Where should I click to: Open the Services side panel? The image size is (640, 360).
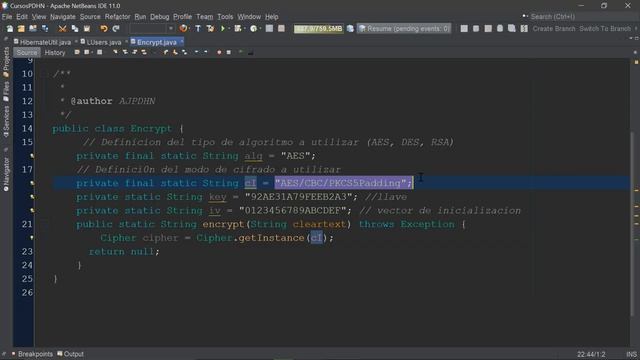6,122
